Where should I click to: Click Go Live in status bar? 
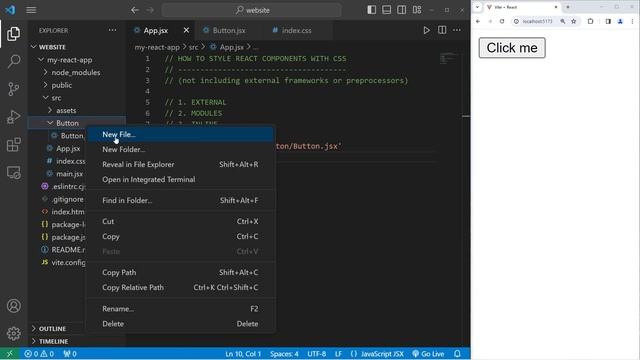coord(428,354)
